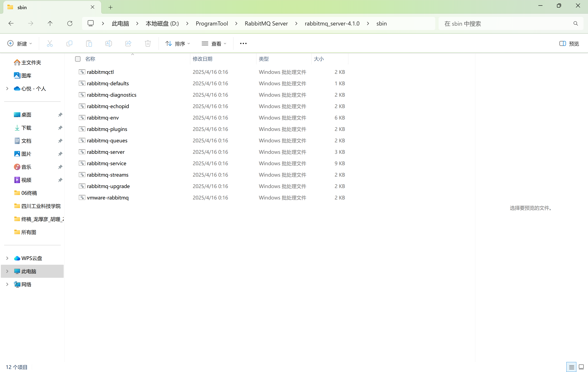Click the Rename icon
This screenshot has height=372, width=588.
[108, 43]
